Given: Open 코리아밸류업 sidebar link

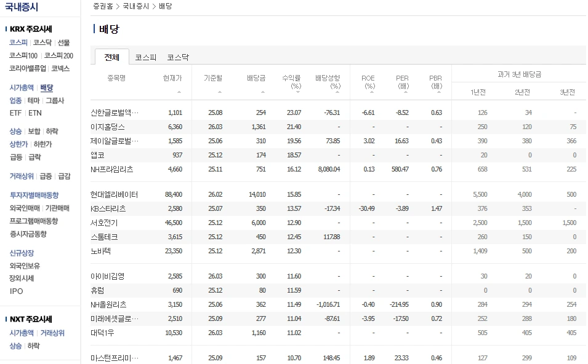Looking at the screenshot, I should click(27, 68).
